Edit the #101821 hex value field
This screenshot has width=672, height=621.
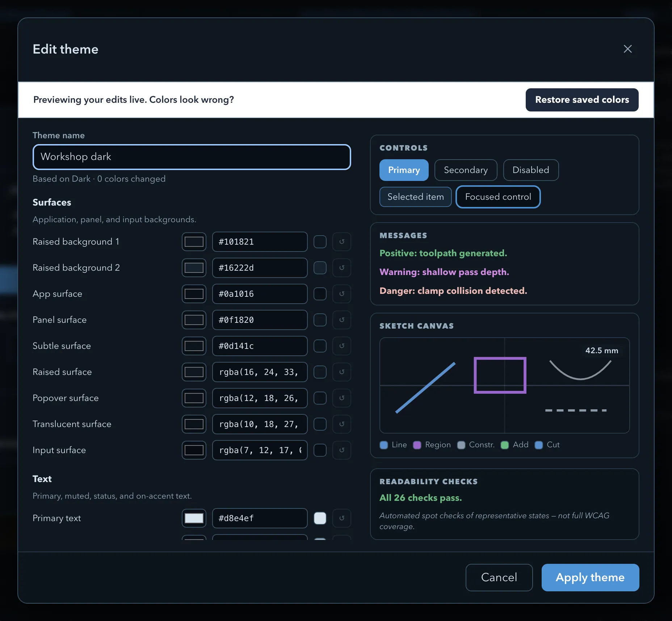click(260, 242)
